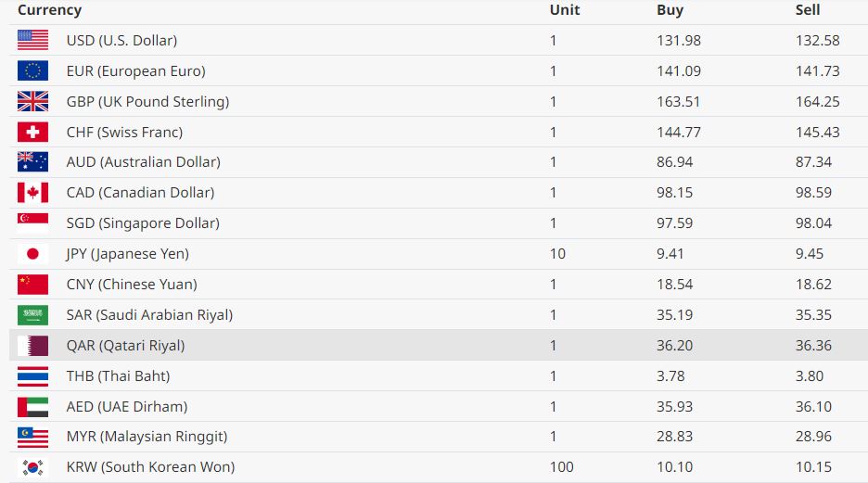Select the Japanese flag icon
Image resolution: width=868 pixels, height=483 pixels.
point(32,254)
